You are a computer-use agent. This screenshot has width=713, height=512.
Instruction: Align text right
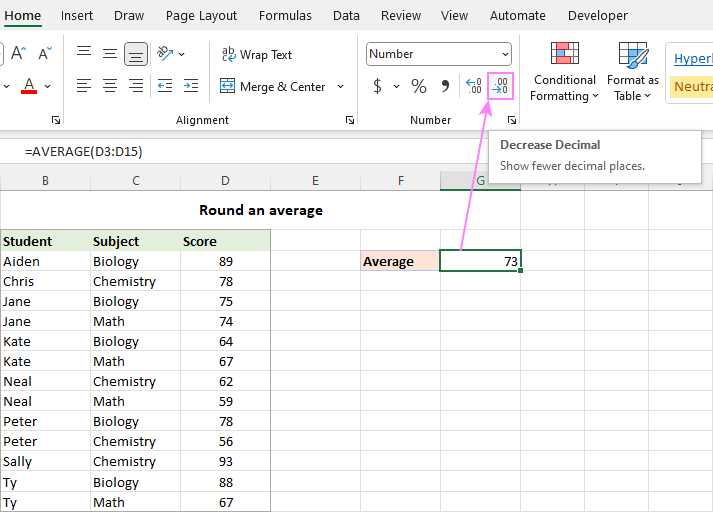136,85
